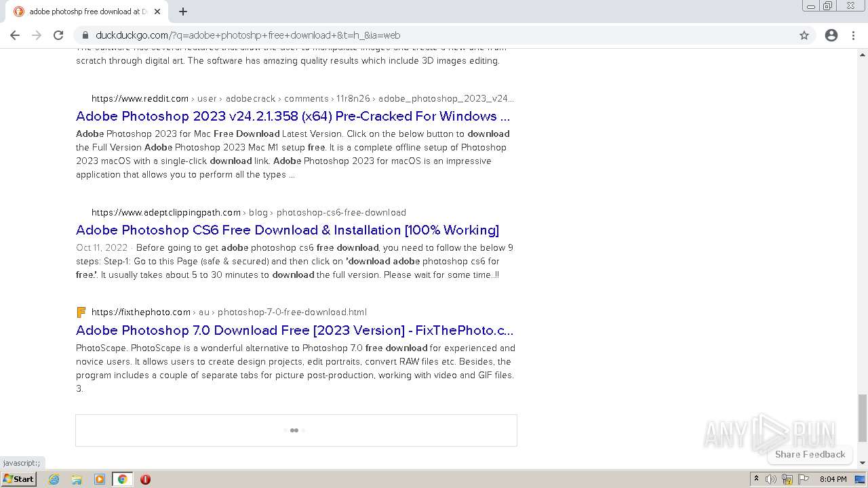
Task: Open the Chrome profile account icon
Action: [831, 35]
